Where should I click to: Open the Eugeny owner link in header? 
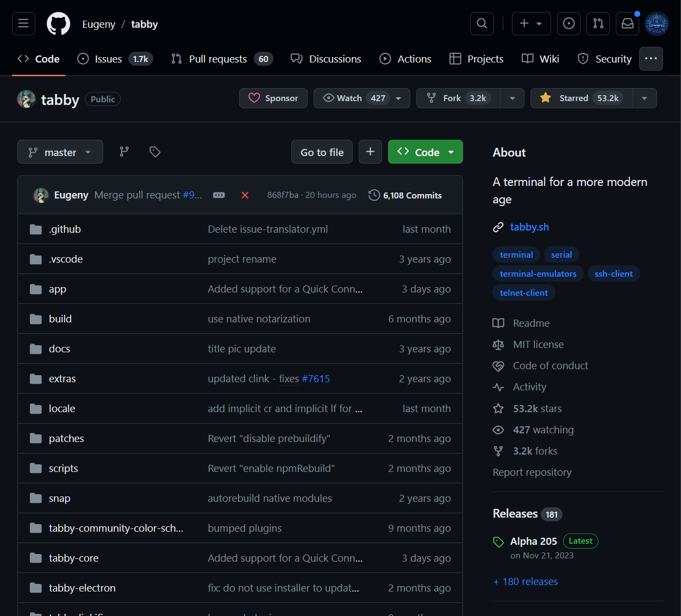(x=99, y=24)
